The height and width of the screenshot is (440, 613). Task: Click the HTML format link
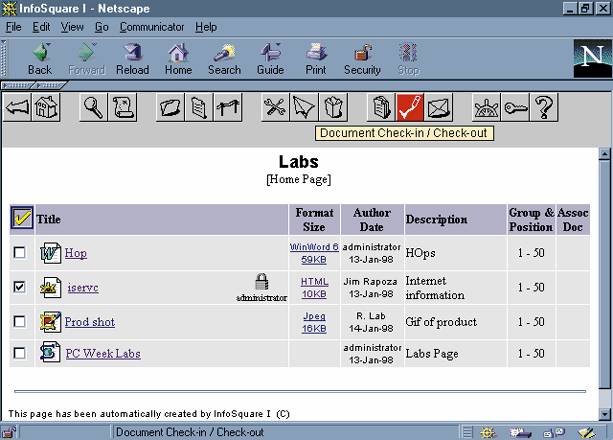[314, 282]
